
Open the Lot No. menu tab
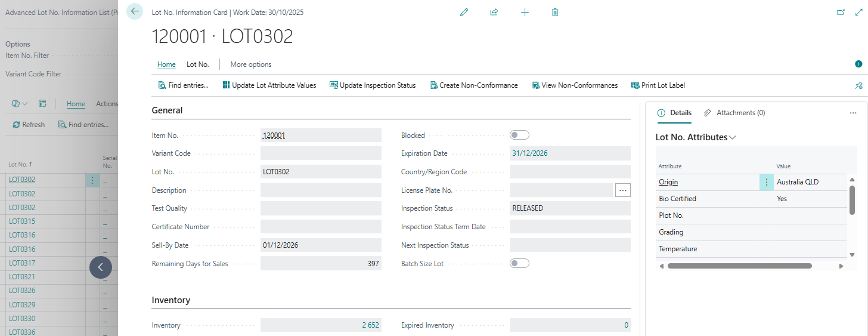197,64
